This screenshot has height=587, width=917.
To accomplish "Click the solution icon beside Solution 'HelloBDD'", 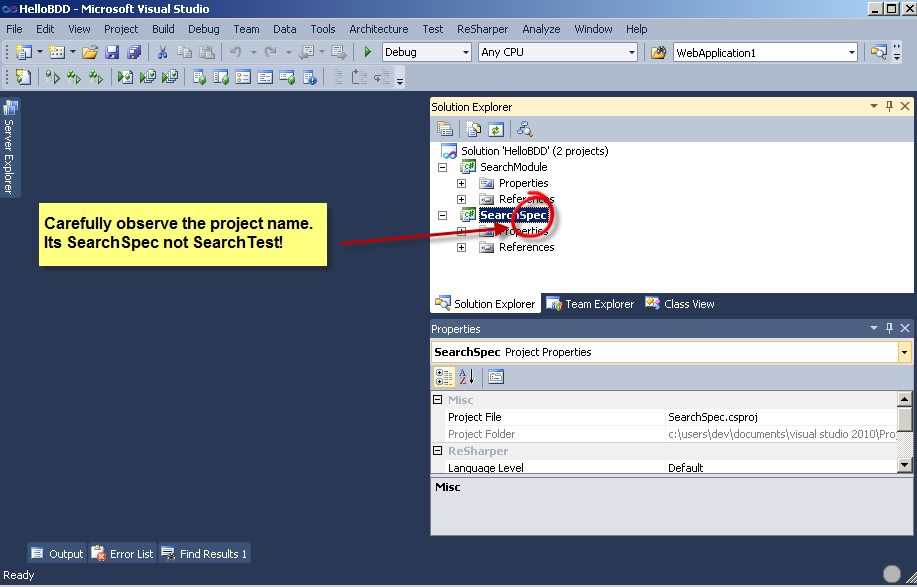I will pyautogui.click(x=449, y=151).
